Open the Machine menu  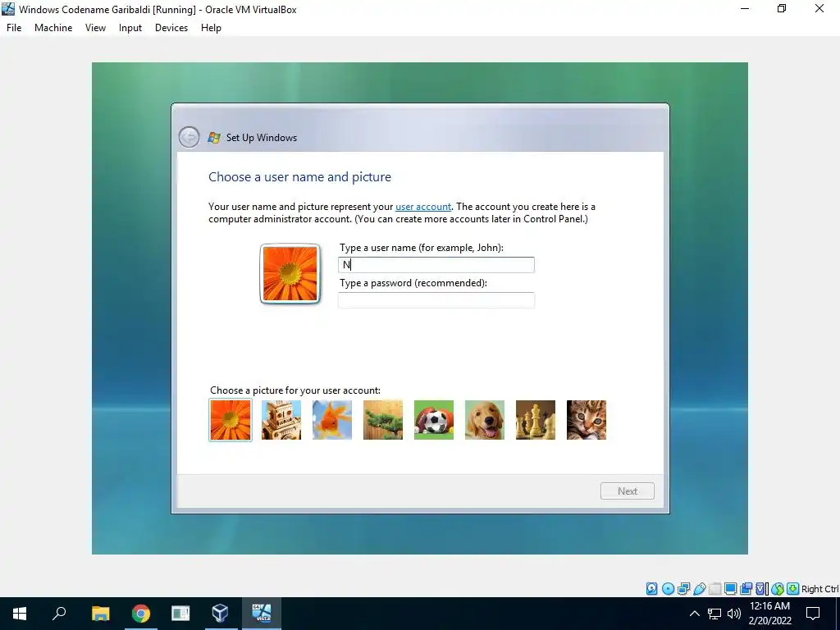tap(53, 28)
